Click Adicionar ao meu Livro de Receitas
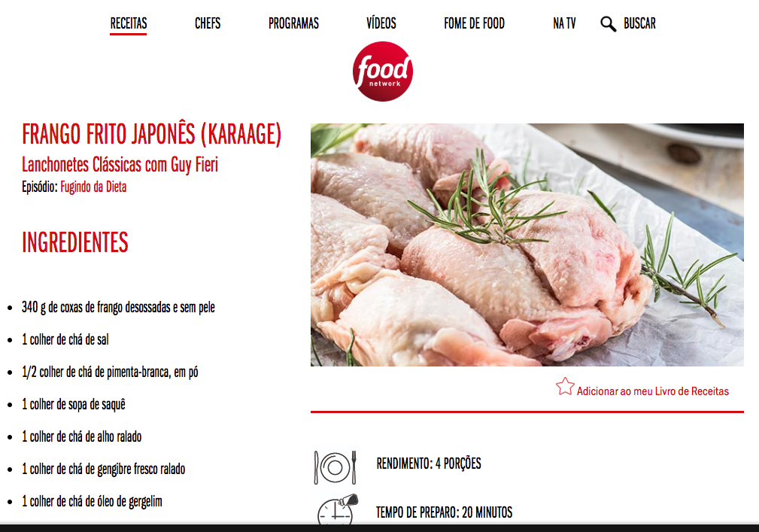The height and width of the screenshot is (532, 759). coord(652,391)
